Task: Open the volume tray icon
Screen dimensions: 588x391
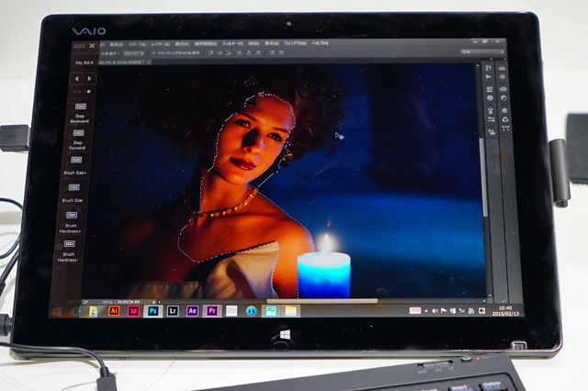Action: pyautogui.click(x=435, y=311)
